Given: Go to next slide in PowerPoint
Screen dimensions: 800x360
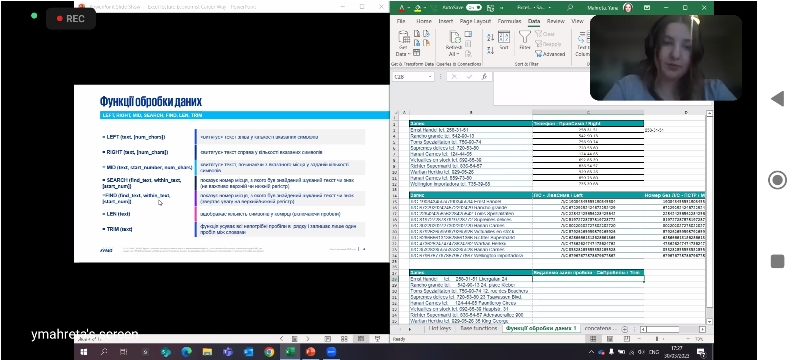Looking at the screenshot, I should click(308, 339).
